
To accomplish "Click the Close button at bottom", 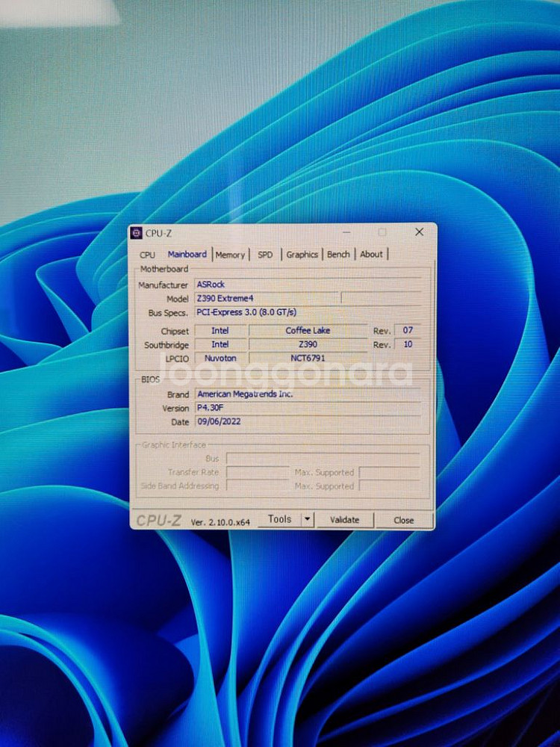I will 404,520.
